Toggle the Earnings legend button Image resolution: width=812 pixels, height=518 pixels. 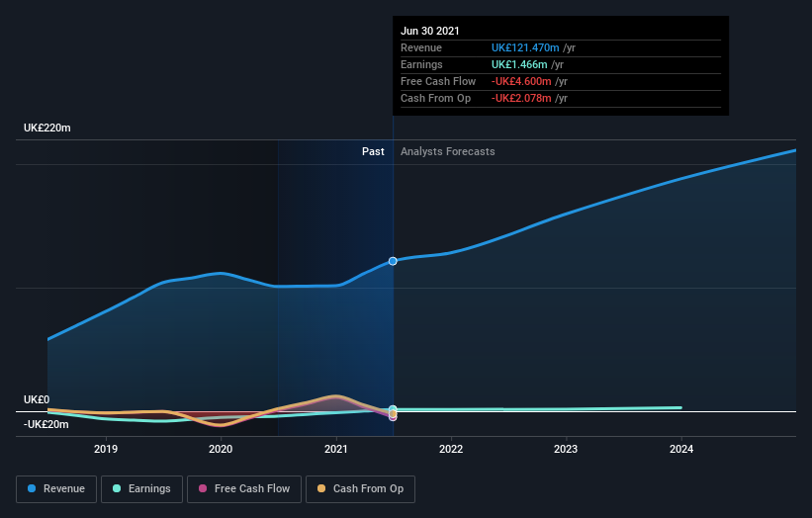[x=141, y=489]
